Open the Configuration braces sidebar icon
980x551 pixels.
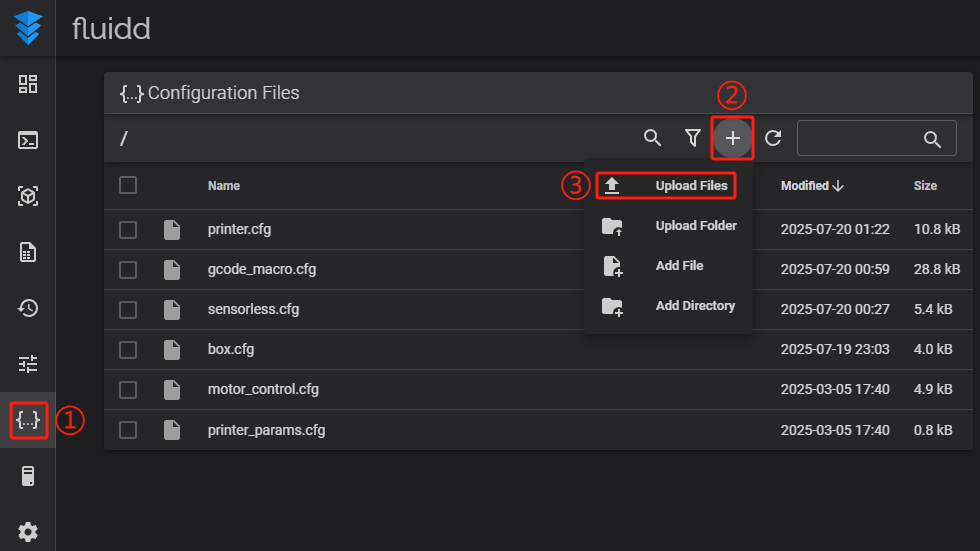[x=28, y=420]
